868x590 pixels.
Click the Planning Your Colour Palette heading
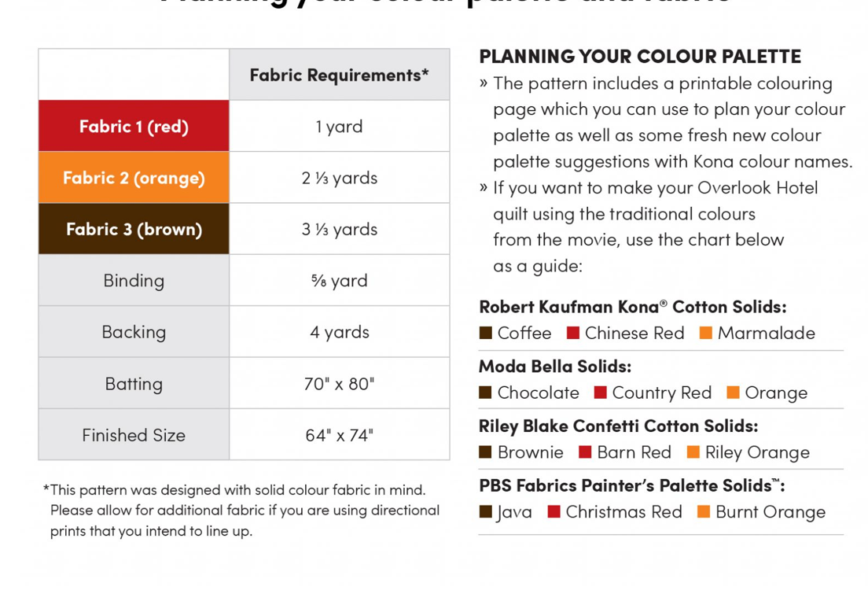pos(640,56)
